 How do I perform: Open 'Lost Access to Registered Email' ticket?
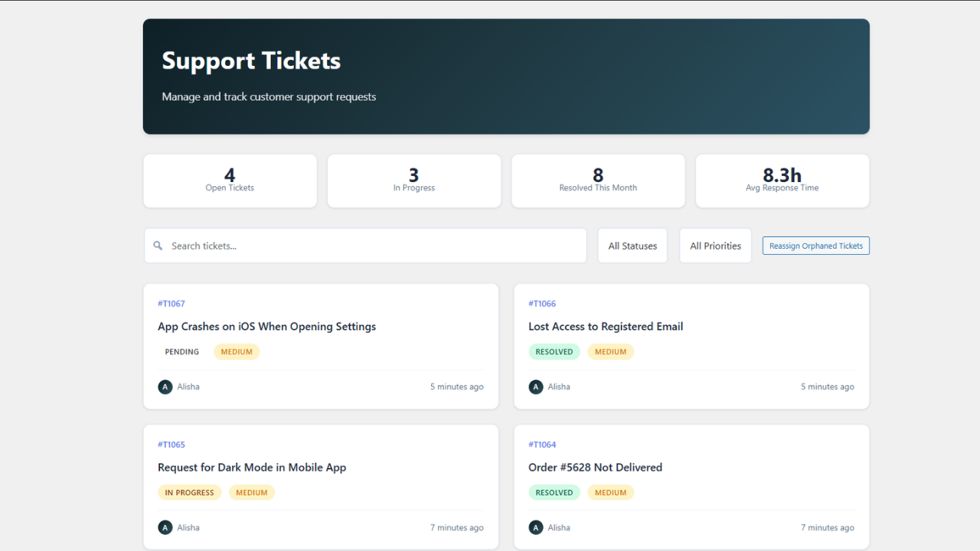(x=606, y=326)
